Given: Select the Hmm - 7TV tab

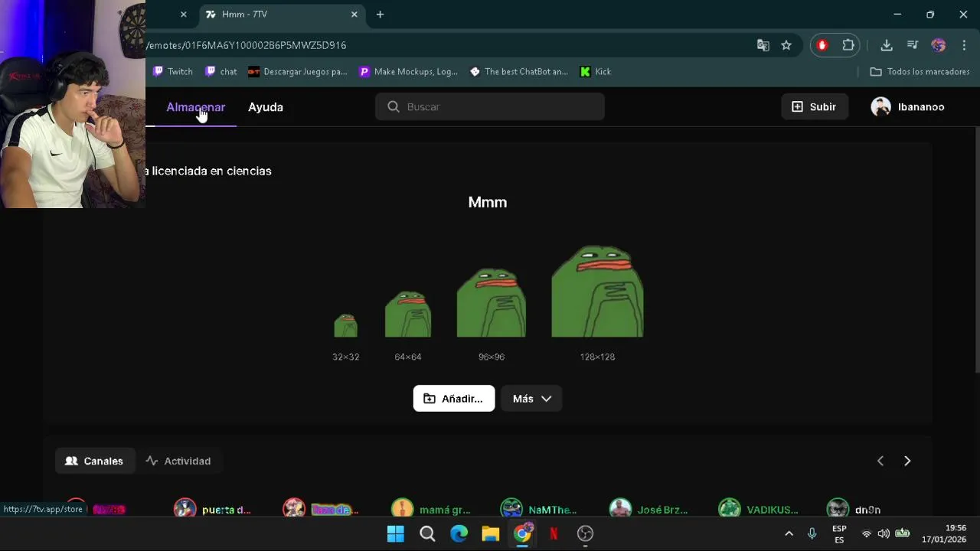Looking at the screenshot, I should [282, 14].
